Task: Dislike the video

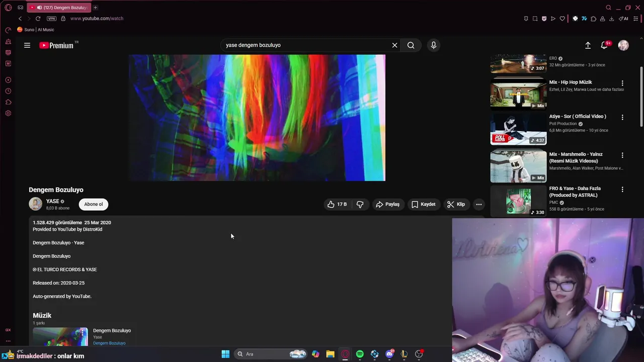Action: tap(360, 204)
